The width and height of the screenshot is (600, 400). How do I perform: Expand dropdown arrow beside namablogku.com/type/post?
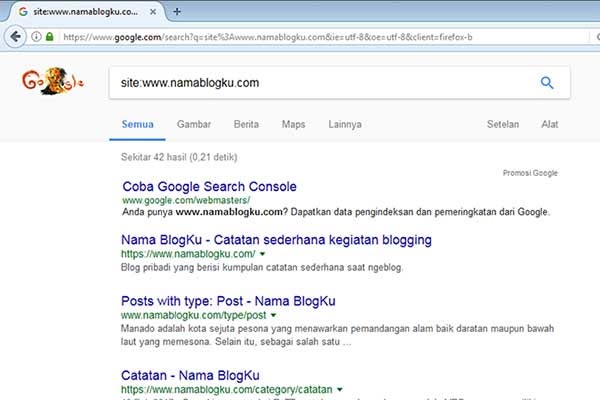(273, 315)
